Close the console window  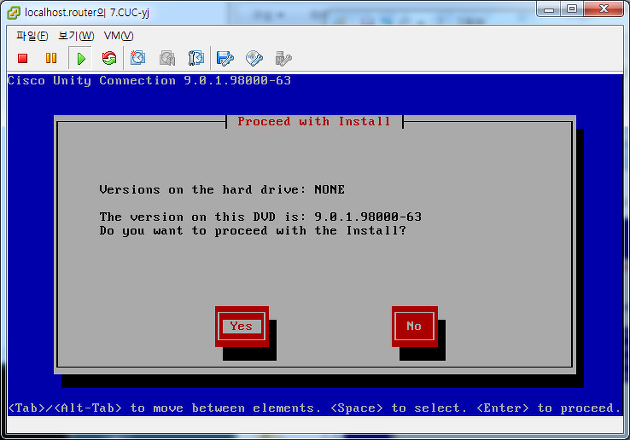pos(603,9)
